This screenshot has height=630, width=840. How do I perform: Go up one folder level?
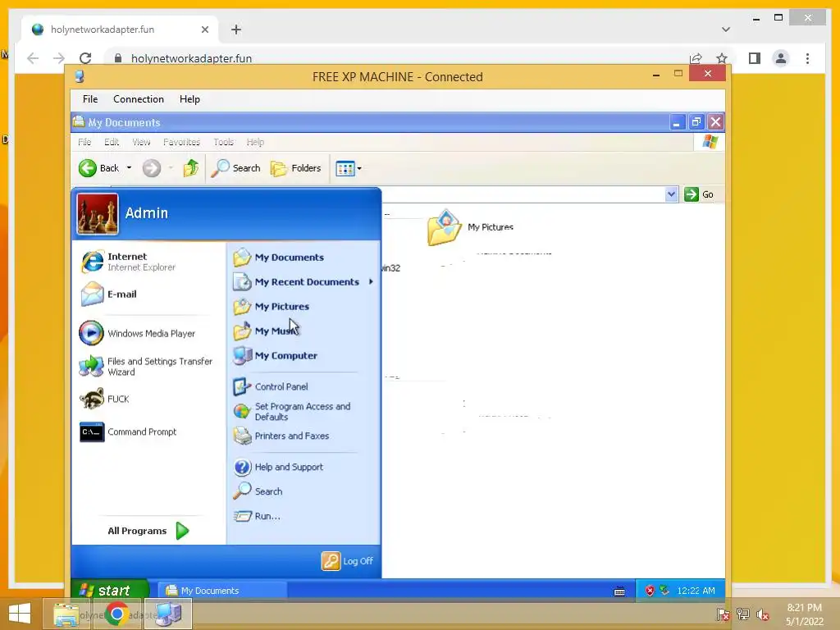pos(190,168)
